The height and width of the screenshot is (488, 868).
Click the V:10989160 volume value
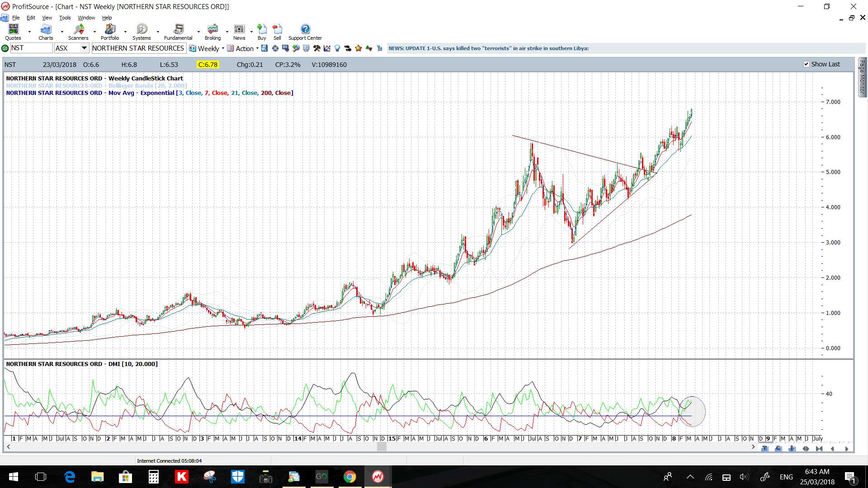click(x=329, y=65)
